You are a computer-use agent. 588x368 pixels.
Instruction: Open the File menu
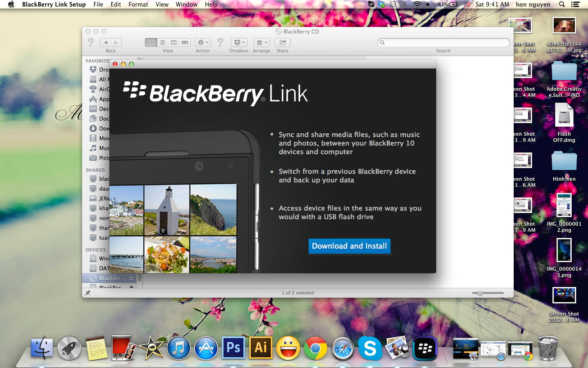[98, 4]
